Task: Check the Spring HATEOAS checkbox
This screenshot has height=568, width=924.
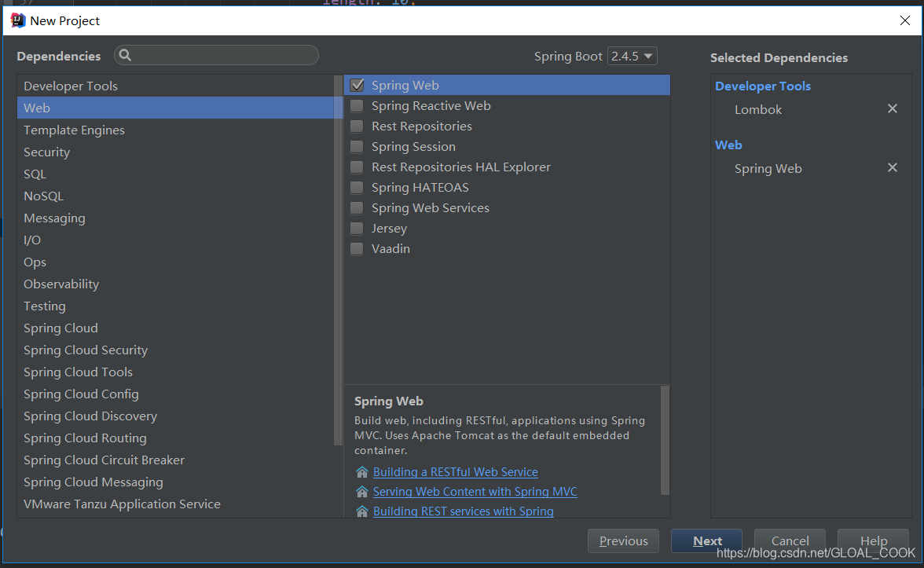Action: (x=357, y=187)
